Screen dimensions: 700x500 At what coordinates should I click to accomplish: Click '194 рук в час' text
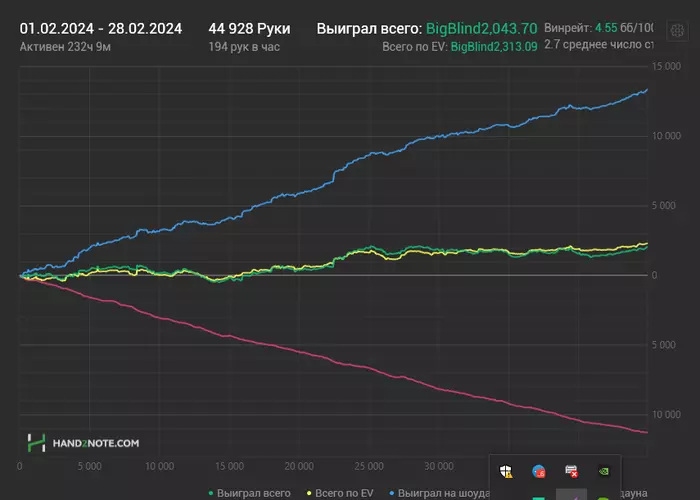[244, 47]
